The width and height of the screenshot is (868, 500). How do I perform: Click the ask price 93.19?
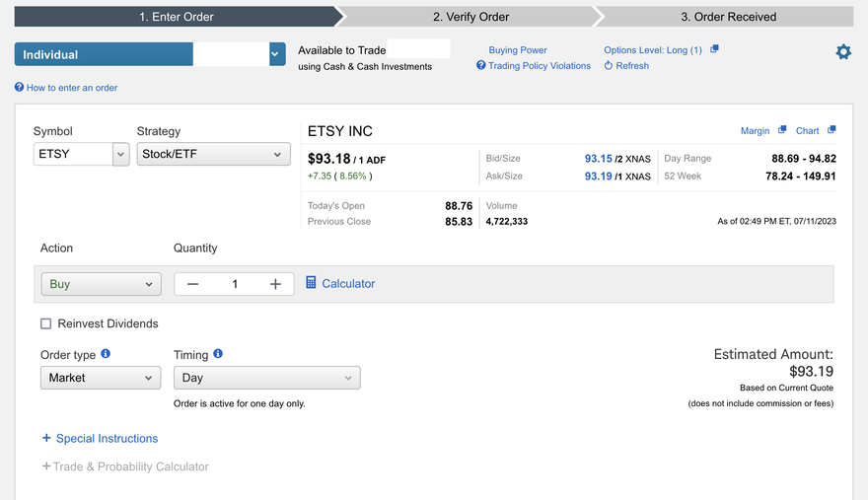(599, 177)
